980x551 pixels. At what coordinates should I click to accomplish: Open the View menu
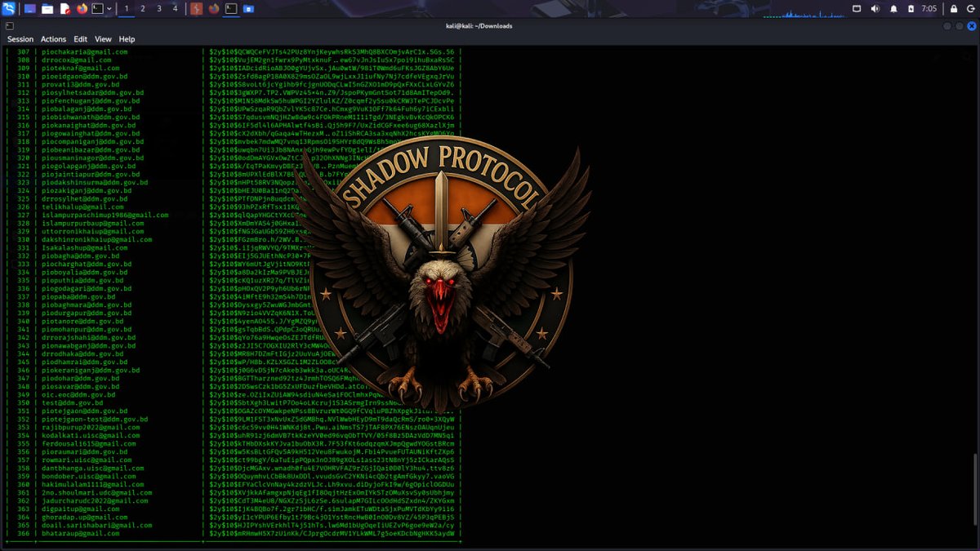pyautogui.click(x=103, y=39)
